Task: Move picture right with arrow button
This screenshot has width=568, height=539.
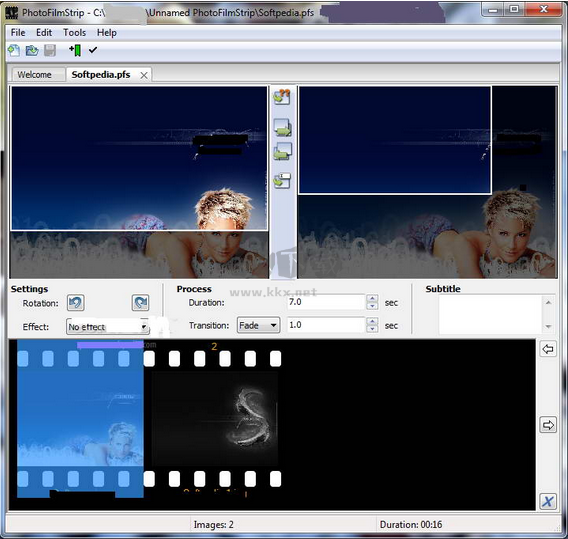Action: point(548,425)
